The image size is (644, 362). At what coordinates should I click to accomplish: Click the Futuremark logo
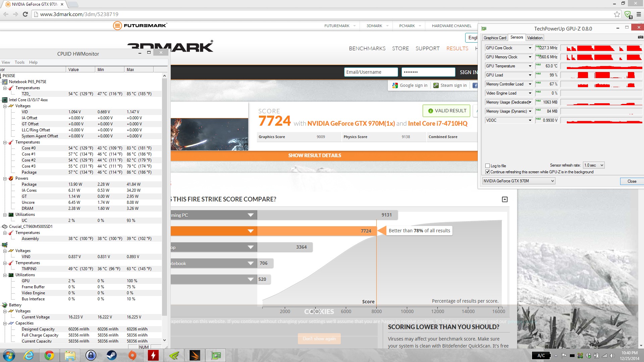point(140,25)
